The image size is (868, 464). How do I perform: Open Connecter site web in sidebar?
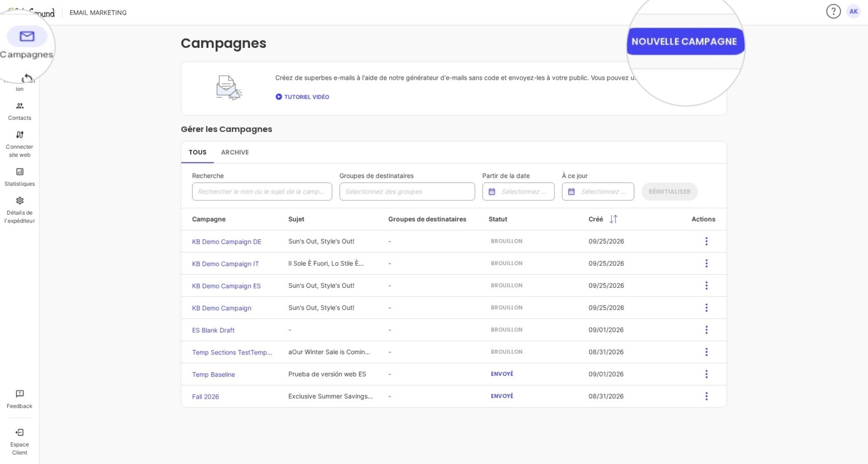20,144
